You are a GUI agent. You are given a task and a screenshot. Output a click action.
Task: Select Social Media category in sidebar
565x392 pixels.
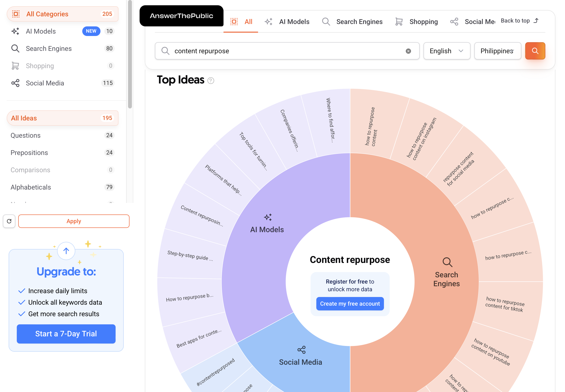[x=63, y=83]
